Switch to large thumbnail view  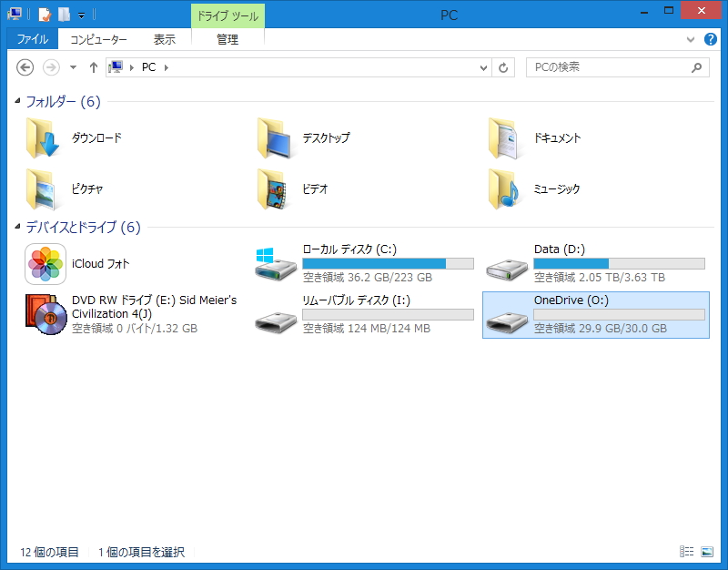[707, 552]
